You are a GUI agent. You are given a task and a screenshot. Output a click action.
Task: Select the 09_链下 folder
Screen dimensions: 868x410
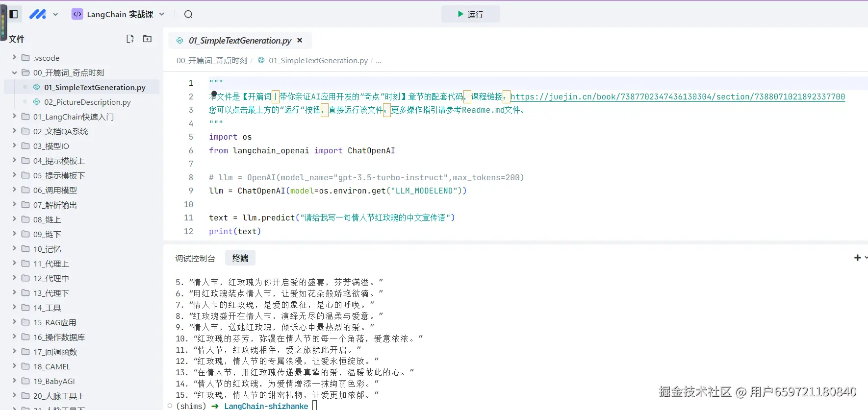pos(81,234)
